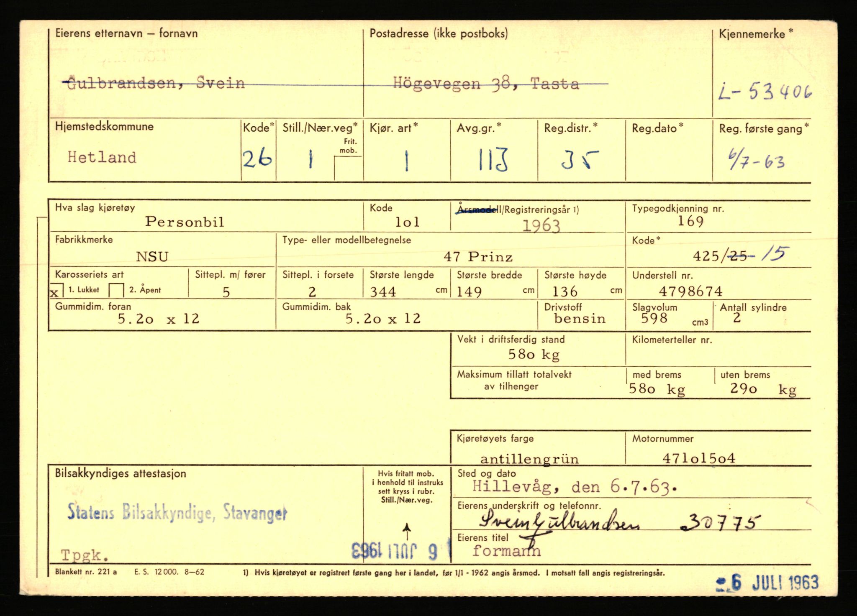Tick the 'Frit. mob.' box
The height and width of the screenshot is (616, 857).
(348, 168)
